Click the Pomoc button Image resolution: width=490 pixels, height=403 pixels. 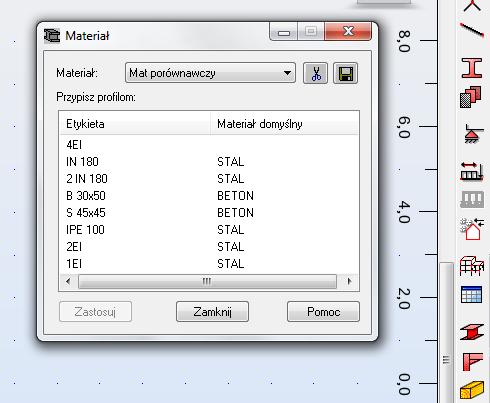[323, 312]
